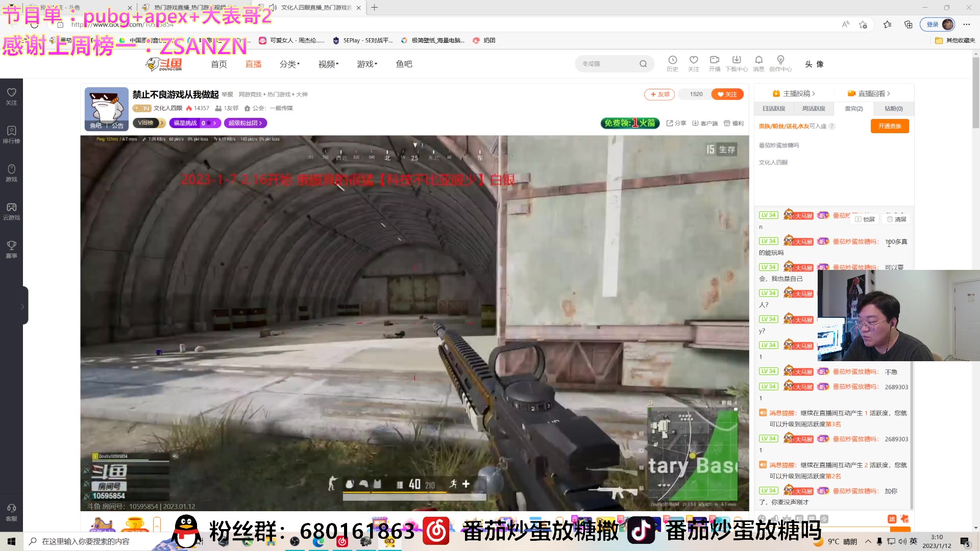980x551 pixels.
Task: Open 关注 in the left sidebar
Action: [x=11, y=96]
